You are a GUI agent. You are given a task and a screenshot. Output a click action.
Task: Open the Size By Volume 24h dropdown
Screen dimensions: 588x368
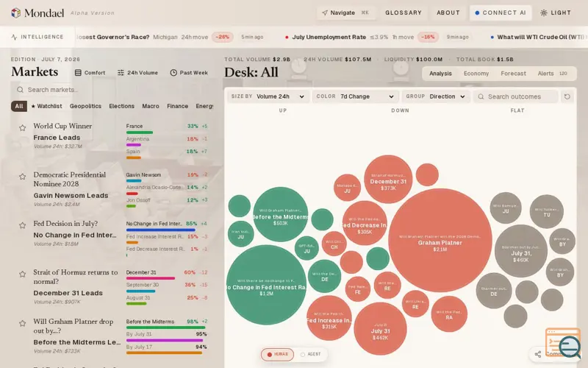tap(268, 96)
